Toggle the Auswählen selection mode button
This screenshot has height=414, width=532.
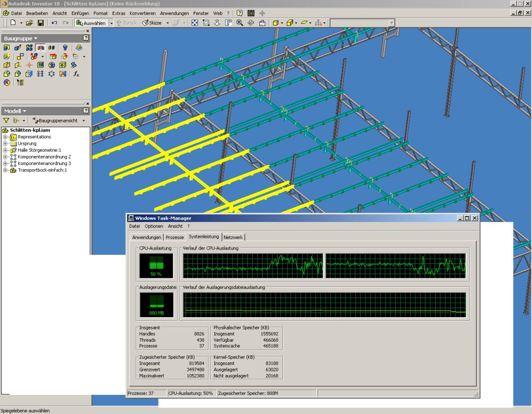[x=91, y=23]
